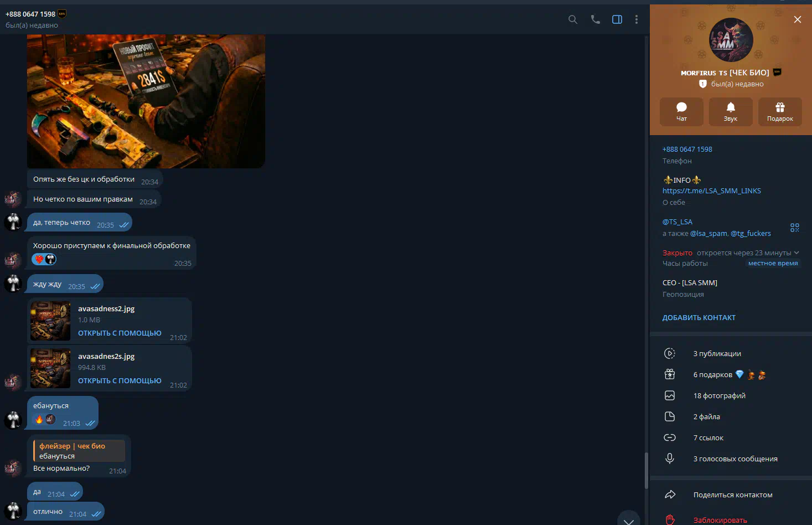Start a voice call with the phone icon
Viewport: 812px width, 525px height.
pos(595,19)
